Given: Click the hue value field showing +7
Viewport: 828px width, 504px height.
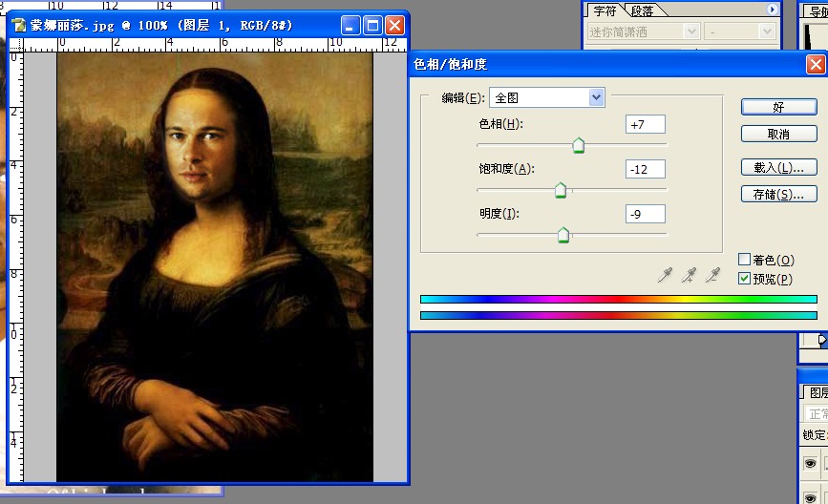Looking at the screenshot, I should coord(646,124).
